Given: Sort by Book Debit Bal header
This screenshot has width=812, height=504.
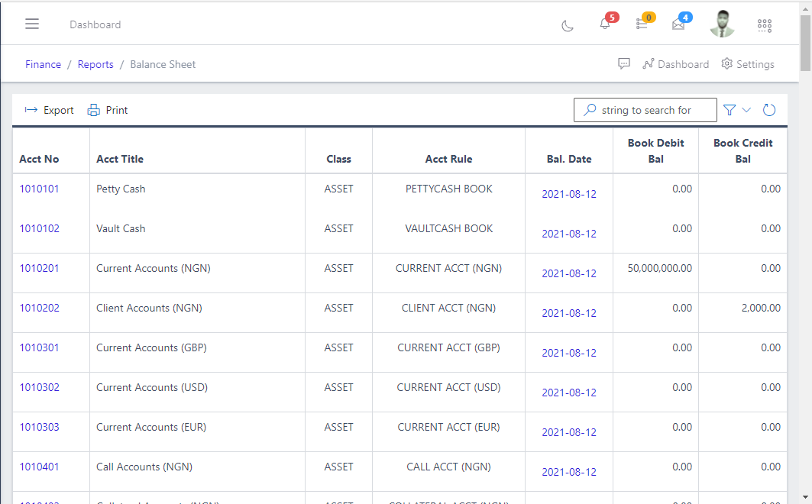Looking at the screenshot, I should [x=655, y=151].
